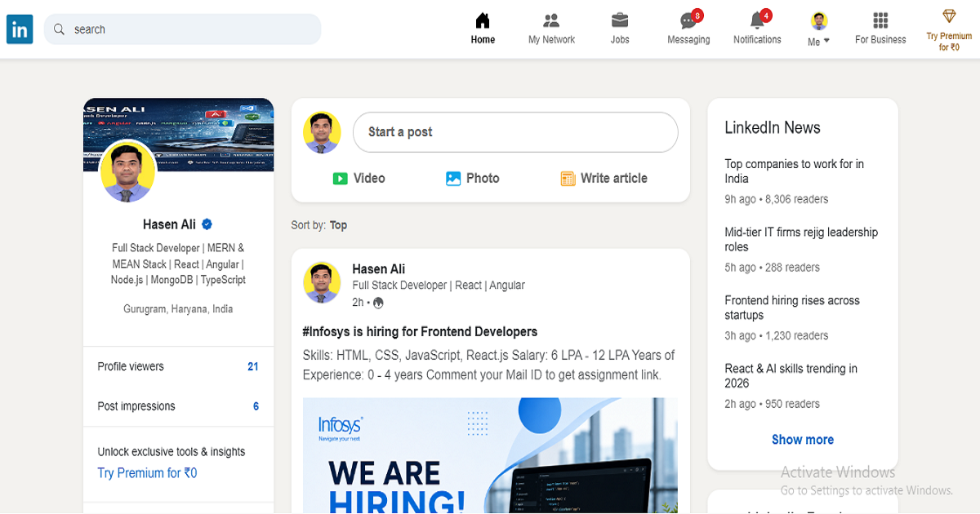The height and width of the screenshot is (514, 980).
Task: Click the Write article icon
Action: coord(568,179)
